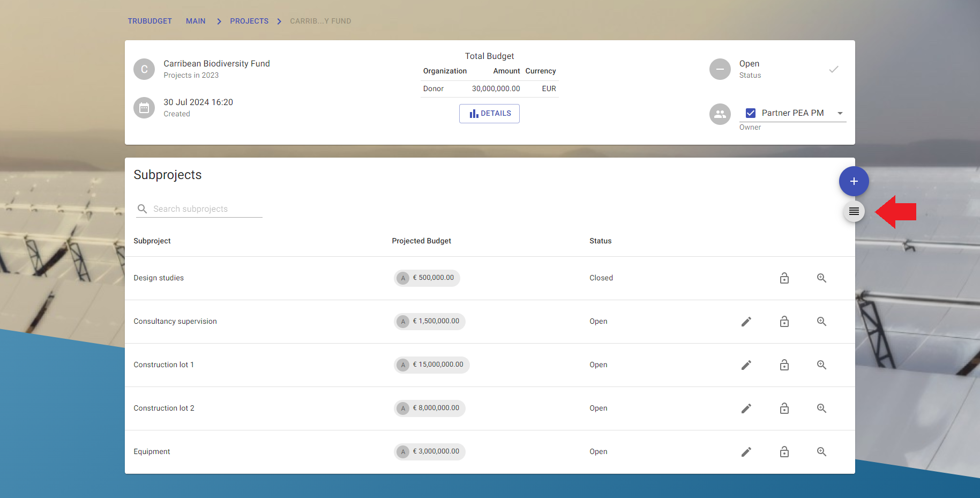The width and height of the screenshot is (980, 498).
Task: Click the search magnifier icon
Action: (x=142, y=209)
